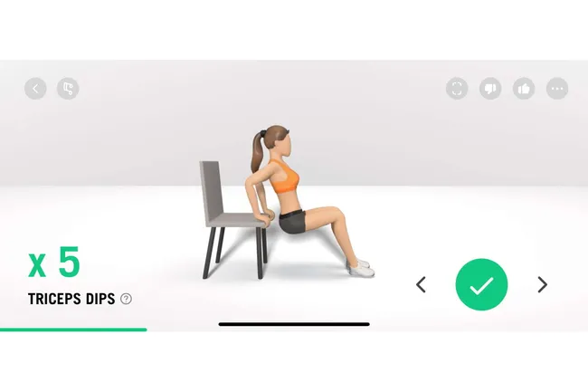This screenshot has width=588, height=392.
Task: Tap the green x symbol before 5
Action: tap(37, 265)
